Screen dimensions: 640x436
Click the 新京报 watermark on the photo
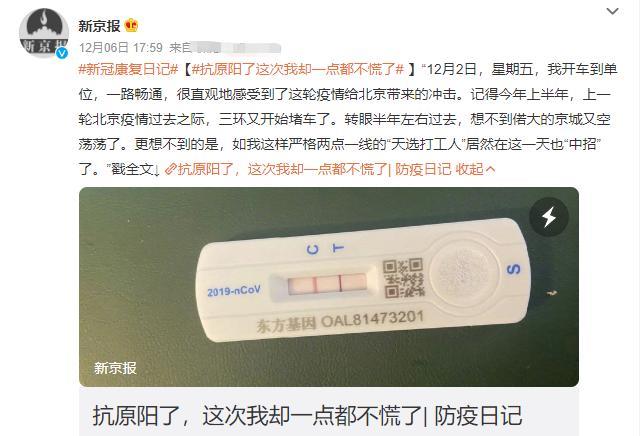pyautogui.click(x=115, y=368)
